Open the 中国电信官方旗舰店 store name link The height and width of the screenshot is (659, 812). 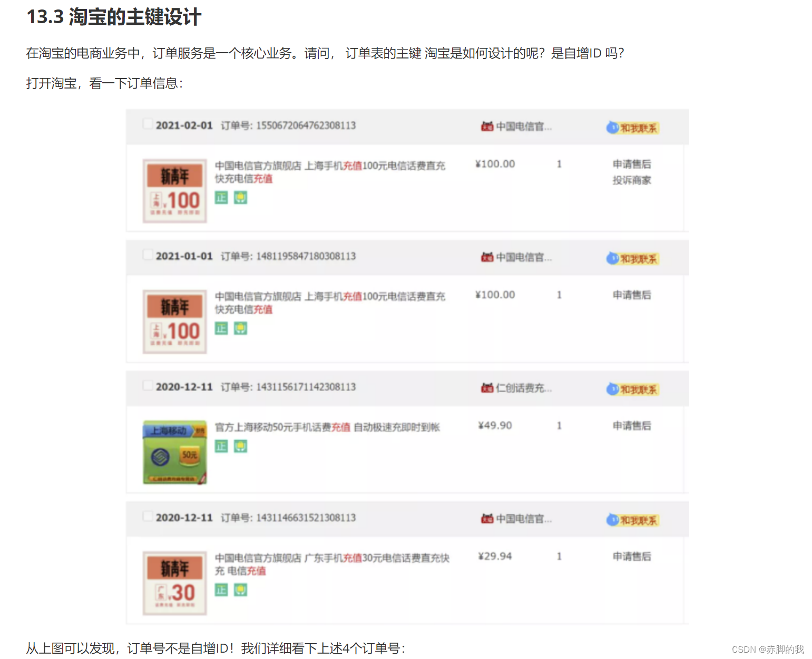point(258,165)
